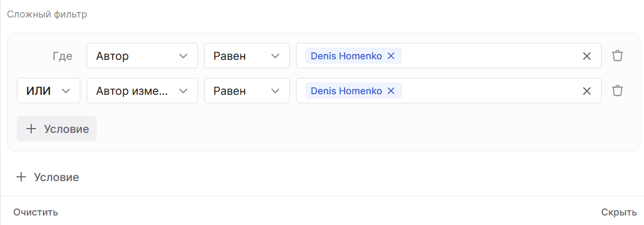The height and width of the screenshot is (225, 644).
Task: Clear all values in first row field
Action: [x=586, y=56]
